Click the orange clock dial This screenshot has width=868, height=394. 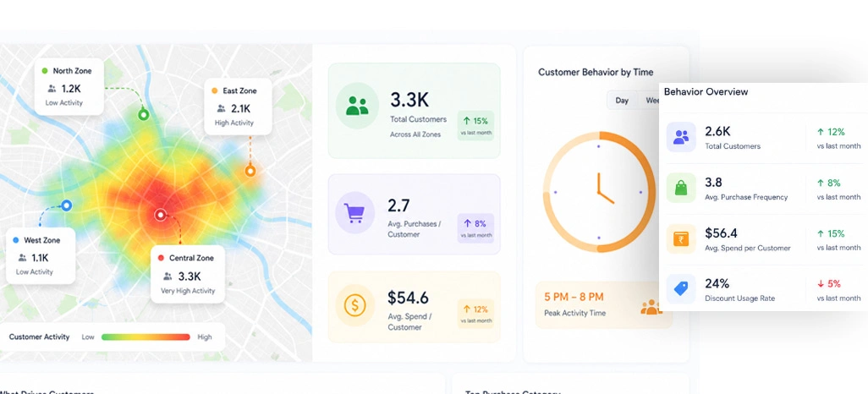pyautogui.click(x=598, y=192)
